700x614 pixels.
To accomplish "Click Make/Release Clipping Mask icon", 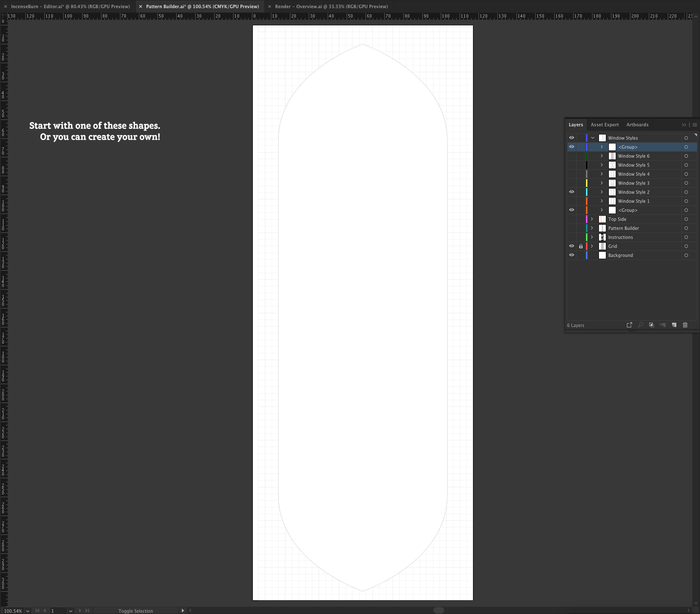I will pos(651,325).
